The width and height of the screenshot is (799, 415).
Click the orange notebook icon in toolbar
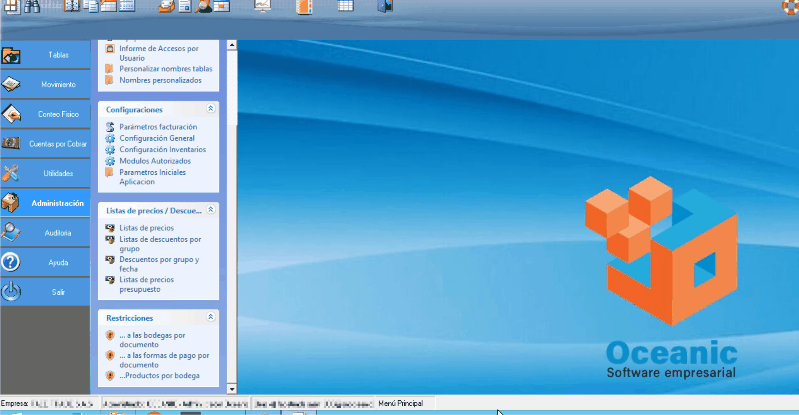pos(305,7)
